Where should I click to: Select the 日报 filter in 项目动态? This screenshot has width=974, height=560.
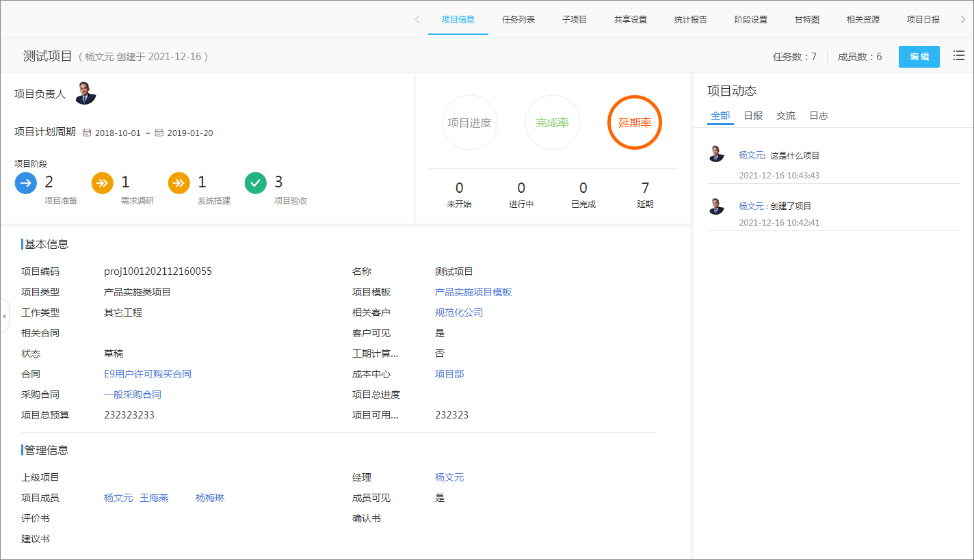[x=753, y=116]
